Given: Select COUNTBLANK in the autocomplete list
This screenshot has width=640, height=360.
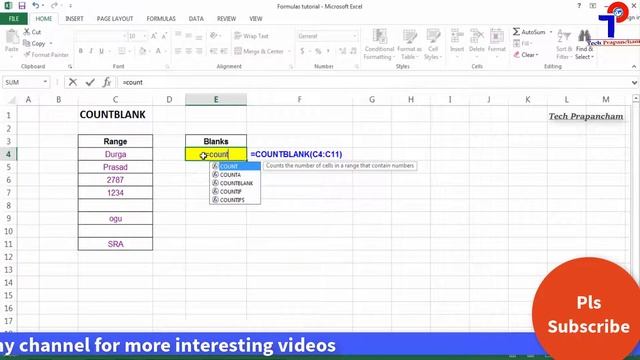Looking at the screenshot, I should pyautogui.click(x=235, y=183).
